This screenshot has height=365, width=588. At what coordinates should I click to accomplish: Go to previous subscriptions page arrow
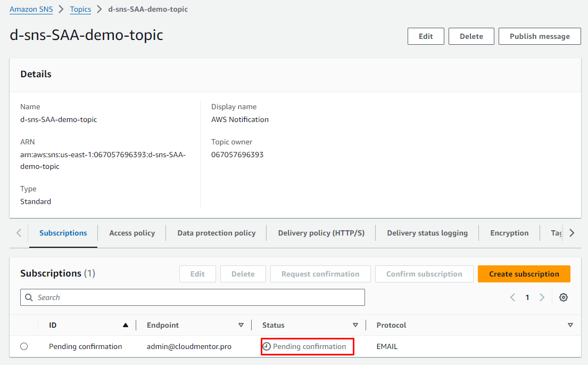[x=513, y=297]
